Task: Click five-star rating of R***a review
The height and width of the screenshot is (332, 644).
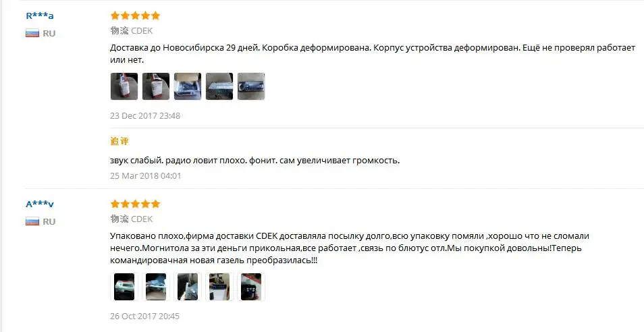Action: click(x=135, y=16)
